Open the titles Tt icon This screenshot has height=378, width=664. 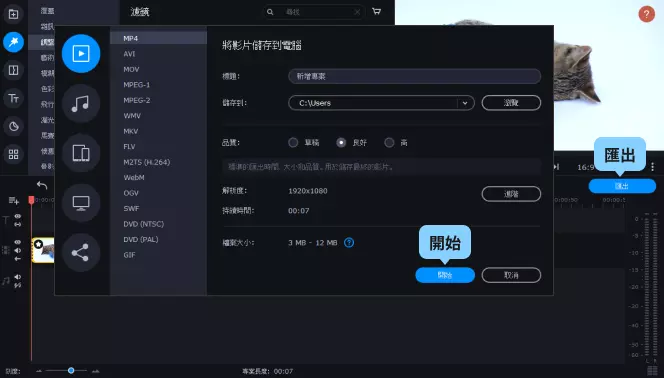point(14,98)
